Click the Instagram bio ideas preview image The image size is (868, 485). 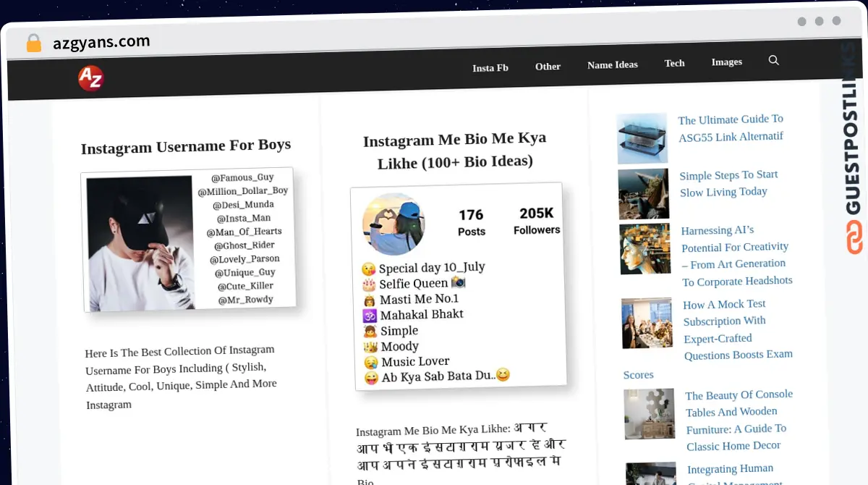tap(459, 287)
